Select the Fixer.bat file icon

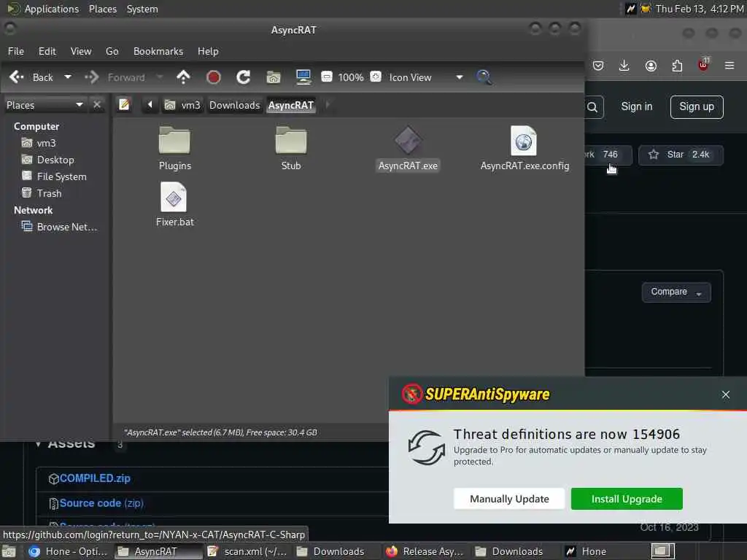pos(174,197)
